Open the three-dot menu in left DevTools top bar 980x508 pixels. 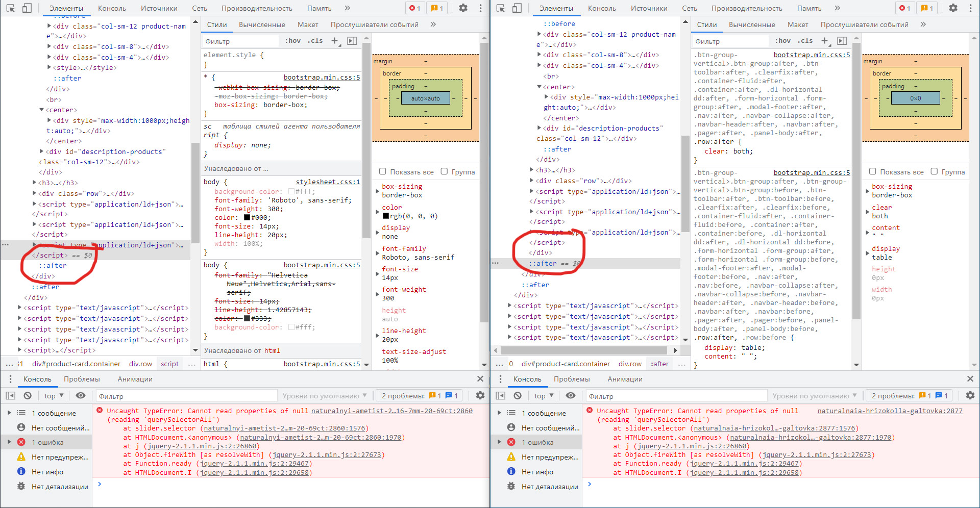click(480, 8)
